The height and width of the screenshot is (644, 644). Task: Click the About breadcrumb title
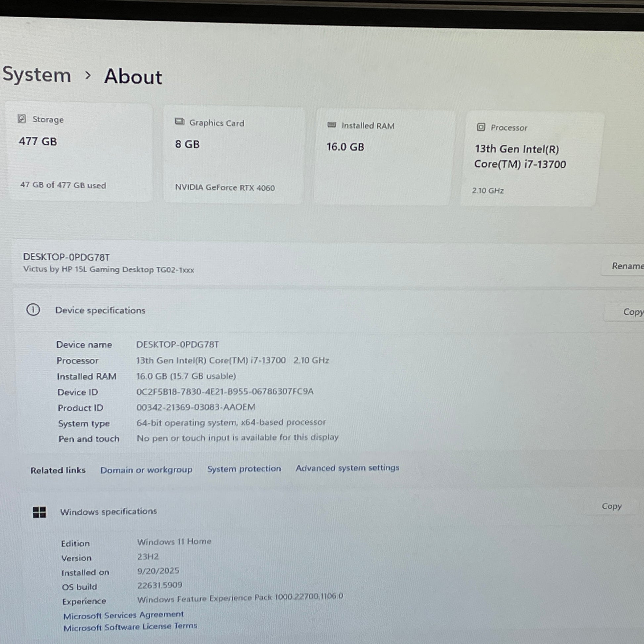tap(133, 76)
